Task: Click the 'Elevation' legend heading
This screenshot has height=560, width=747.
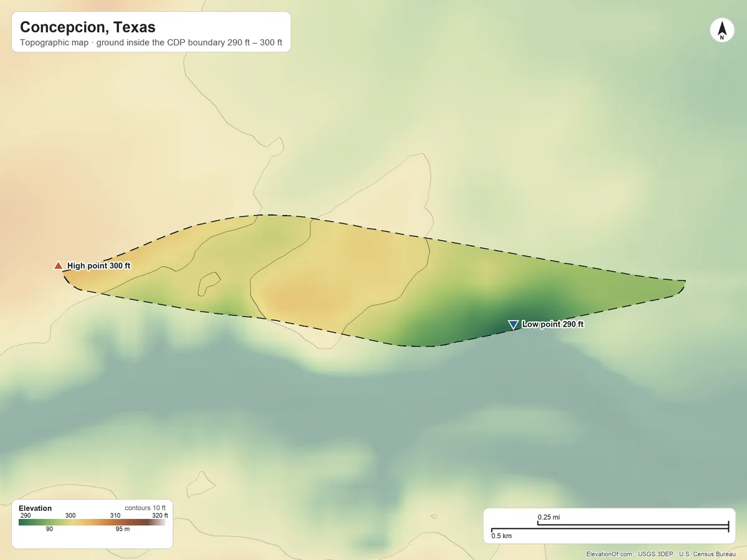Action: [35, 508]
